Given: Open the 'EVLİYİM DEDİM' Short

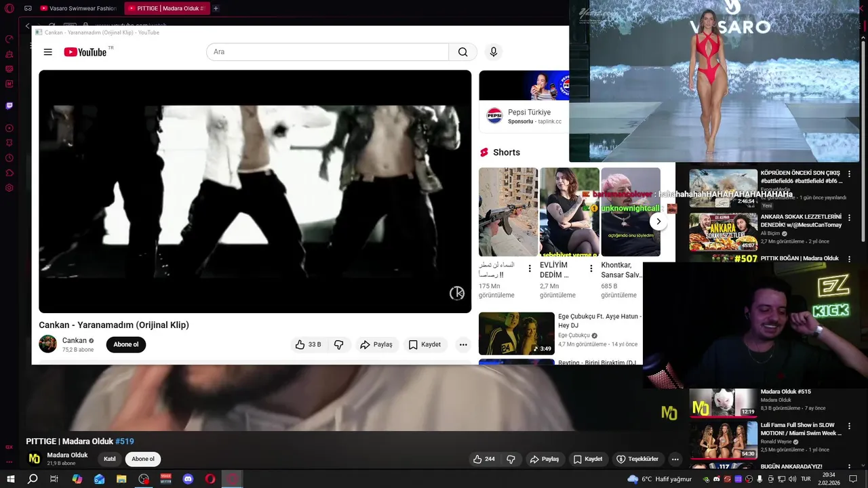Looking at the screenshot, I should (569, 212).
